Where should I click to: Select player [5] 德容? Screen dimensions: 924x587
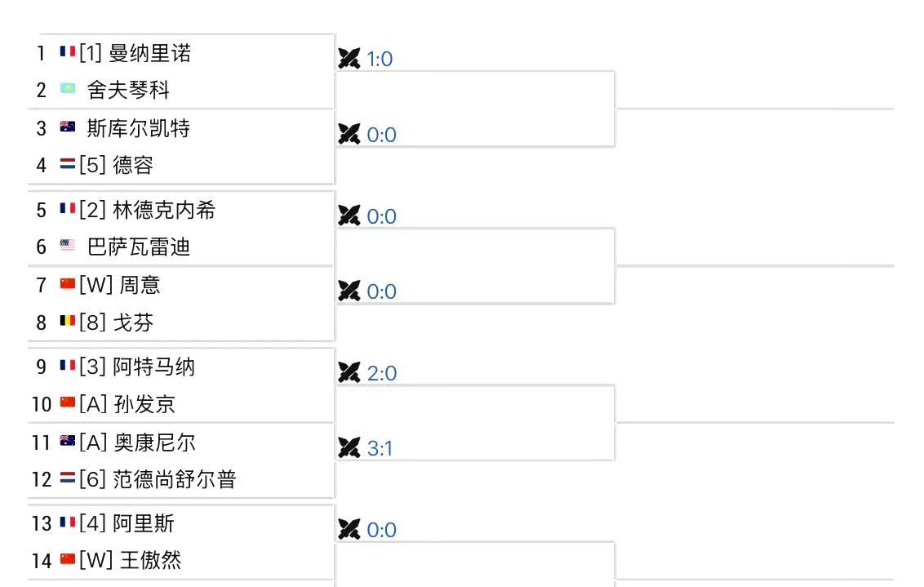pos(117,166)
